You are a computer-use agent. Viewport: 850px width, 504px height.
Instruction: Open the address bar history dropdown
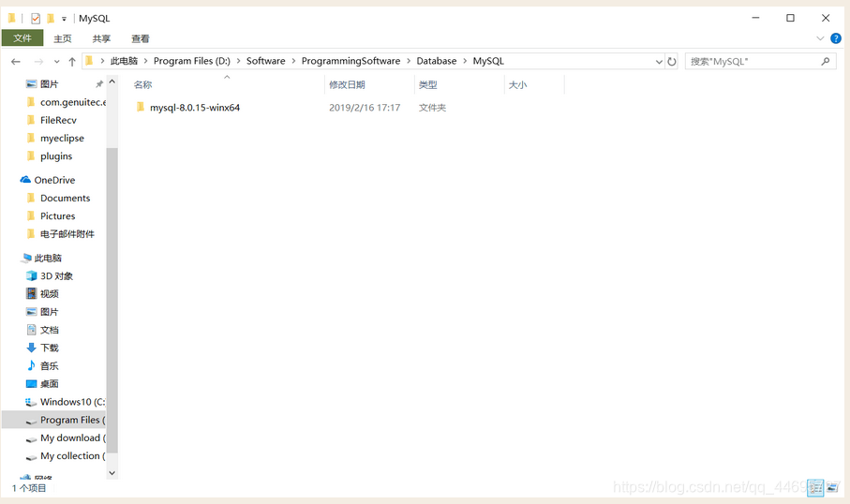tap(659, 62)
